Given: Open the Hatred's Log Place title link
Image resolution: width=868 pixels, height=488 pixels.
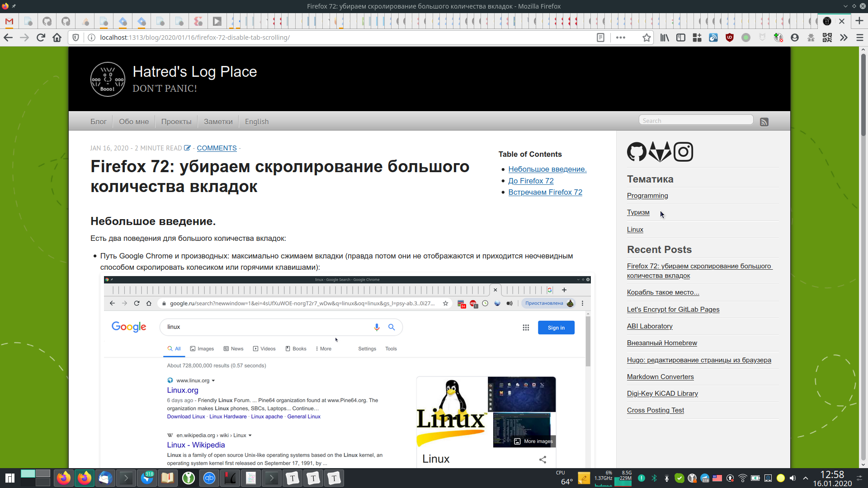Looking at the screenshot, I should 195,71.
